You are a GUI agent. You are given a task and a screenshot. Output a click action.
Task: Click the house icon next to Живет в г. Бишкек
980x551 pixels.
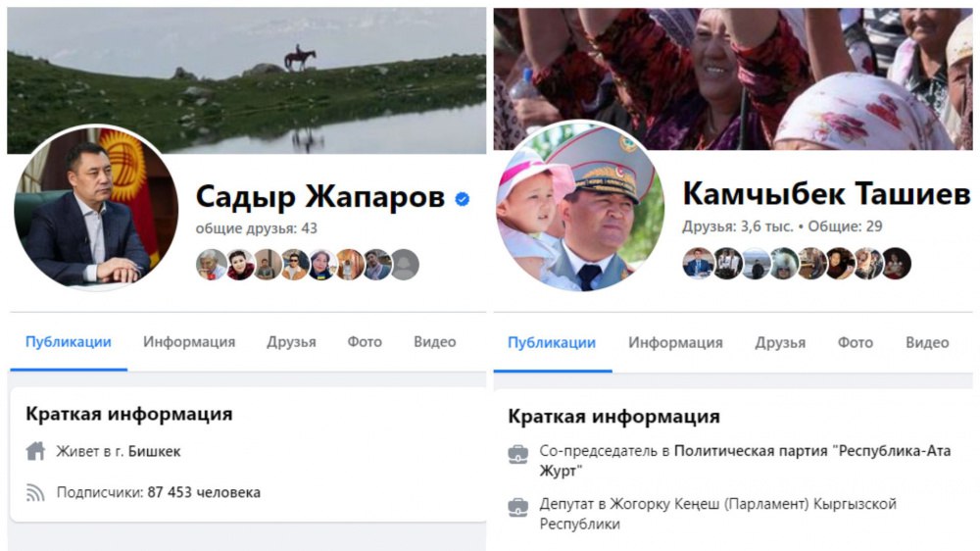[x=35, y=450]
